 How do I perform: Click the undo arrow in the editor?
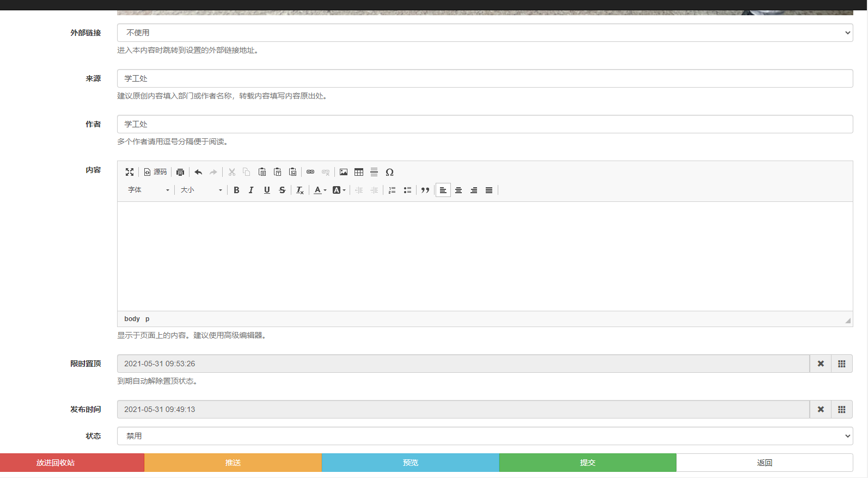(x=198, y=172)
